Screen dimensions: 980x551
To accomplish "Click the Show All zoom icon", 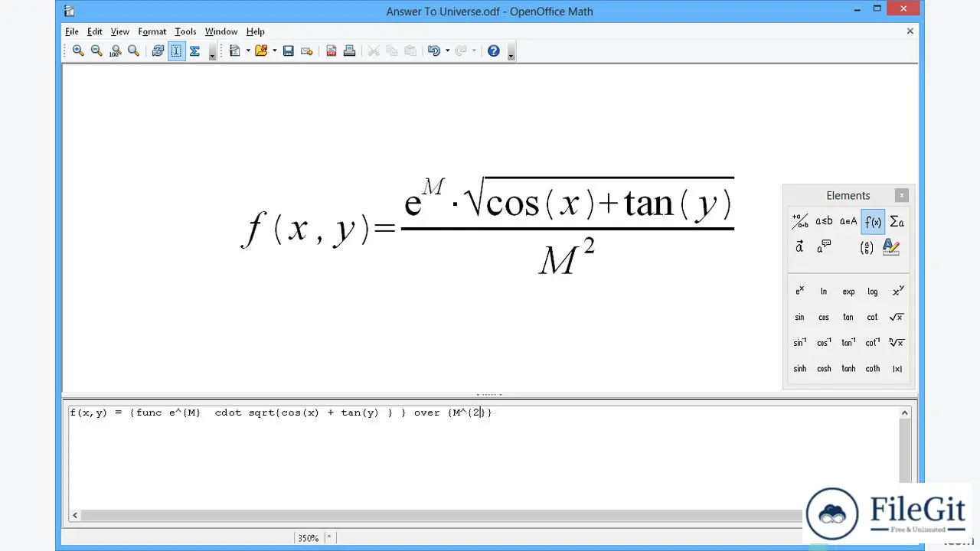I will tap(133, 51).
